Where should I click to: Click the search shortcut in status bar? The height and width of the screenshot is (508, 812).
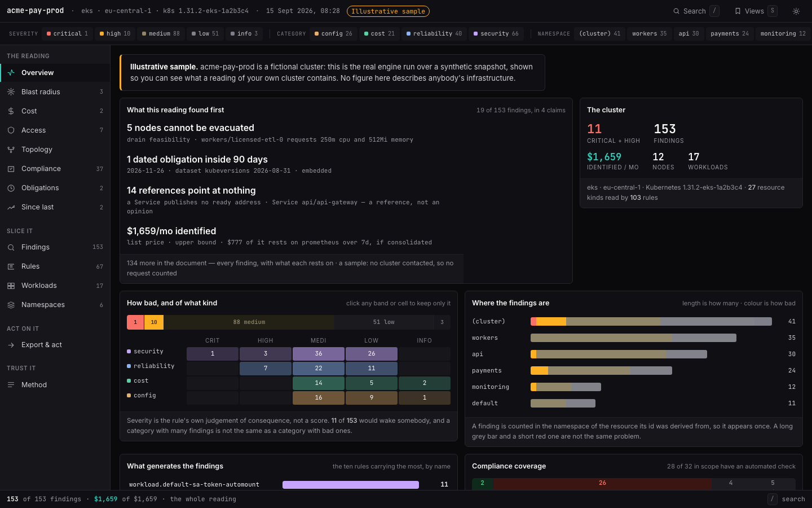(787, 500)
